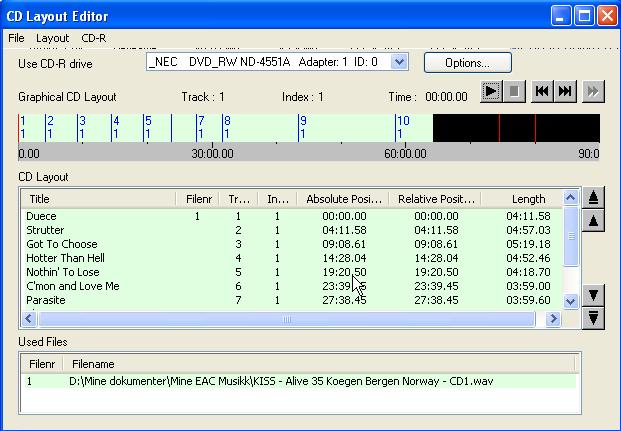Close the CD Layout Editor window
The height and width of the screenshot is (431, 621).
click(x=607, y=16)
